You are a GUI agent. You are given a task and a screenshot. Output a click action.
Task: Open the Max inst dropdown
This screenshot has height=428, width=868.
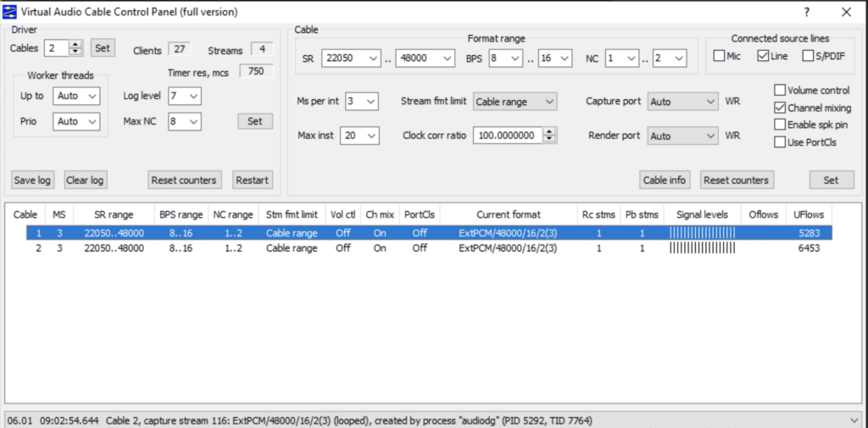359,136
